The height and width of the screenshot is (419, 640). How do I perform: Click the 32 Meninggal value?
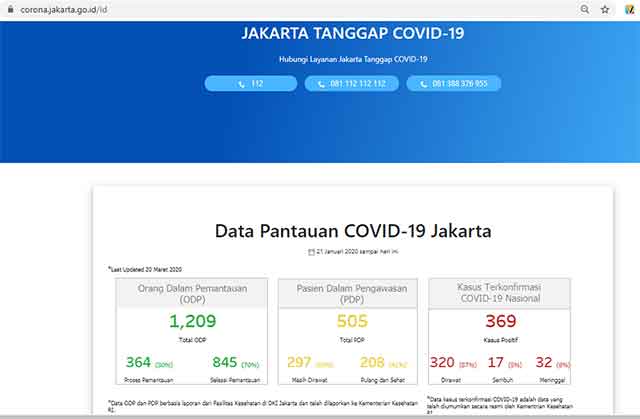pos(544,362)
